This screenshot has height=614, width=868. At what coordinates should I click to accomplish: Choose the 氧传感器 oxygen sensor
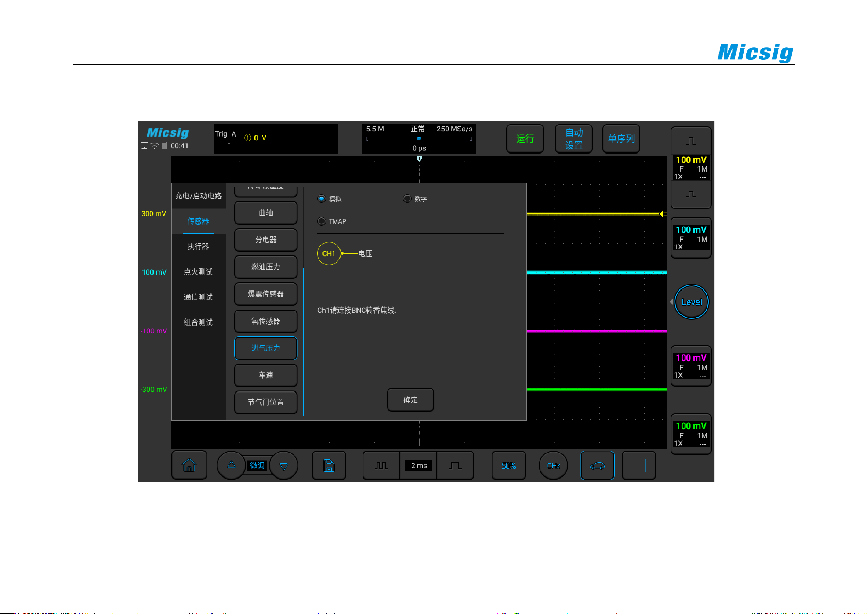(x=266, y=321)
